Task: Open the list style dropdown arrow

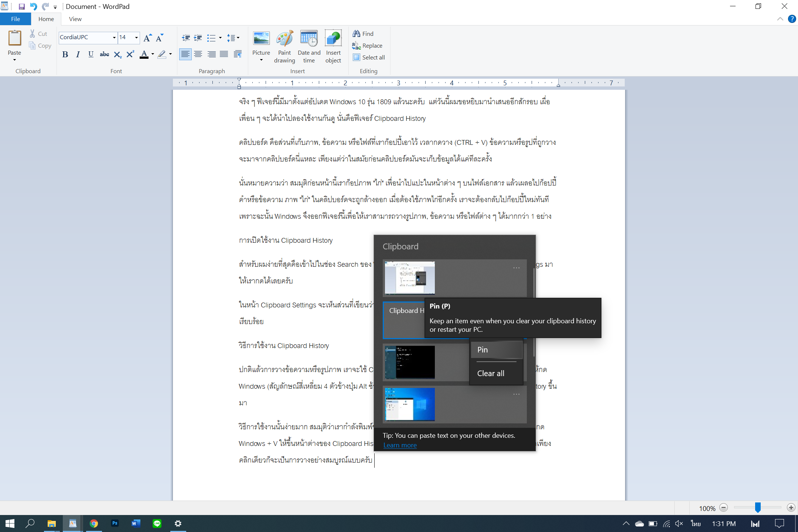Action: pyautogui.click(x=221, y=37)
